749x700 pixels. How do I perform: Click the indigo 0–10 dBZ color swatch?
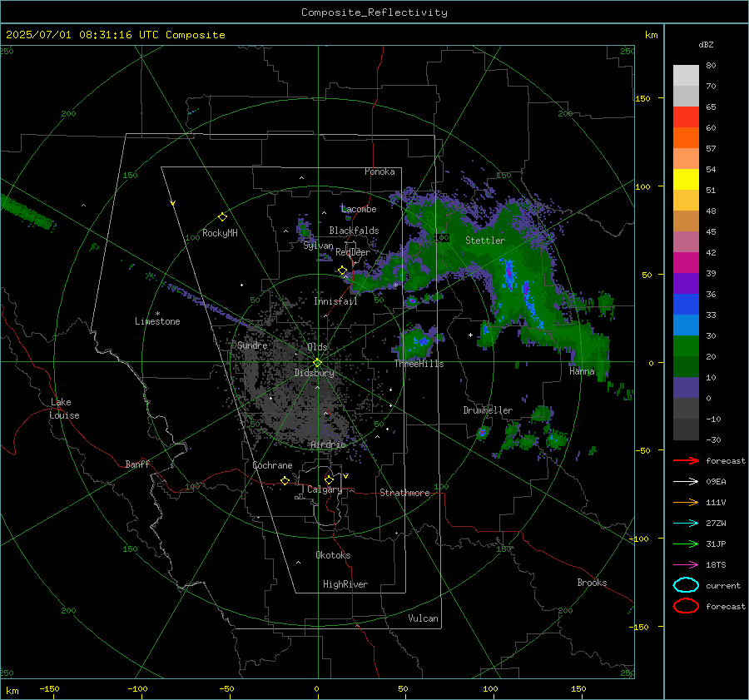pos(686,388)
